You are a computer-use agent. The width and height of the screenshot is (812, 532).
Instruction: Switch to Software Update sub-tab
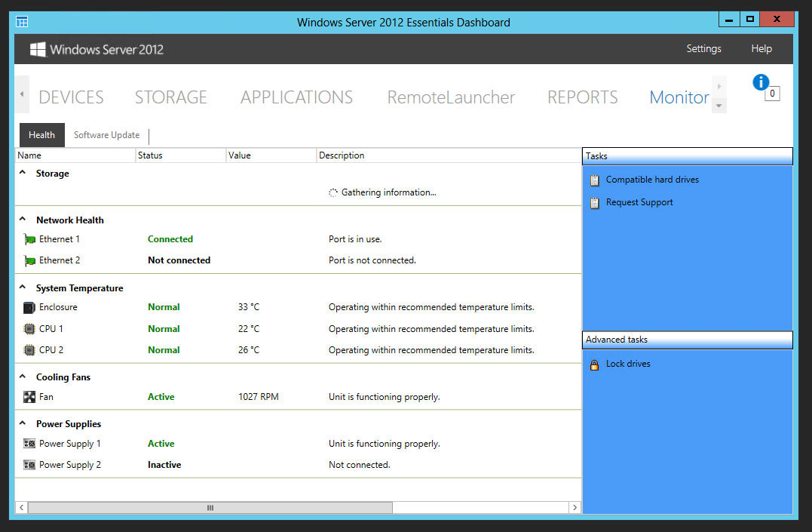click(x=106, y=135)
